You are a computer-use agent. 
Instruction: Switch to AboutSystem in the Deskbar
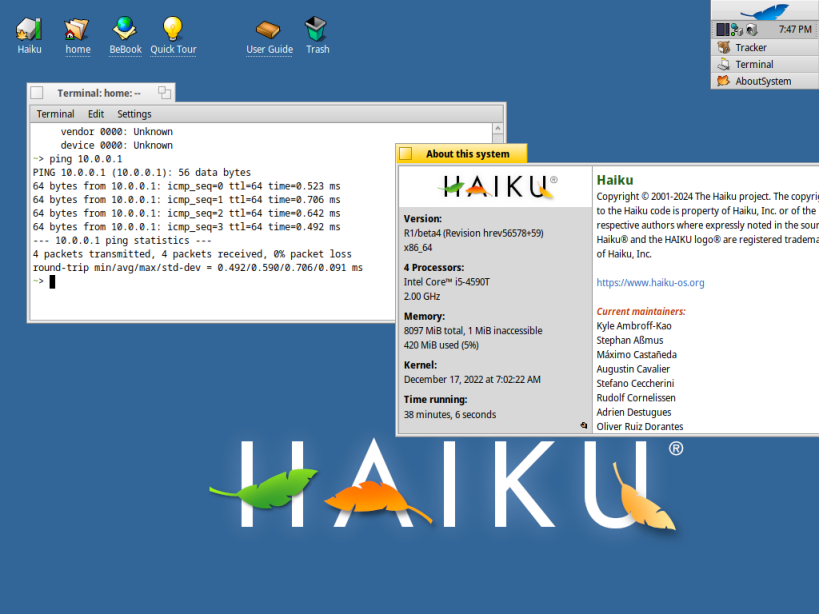765,81
